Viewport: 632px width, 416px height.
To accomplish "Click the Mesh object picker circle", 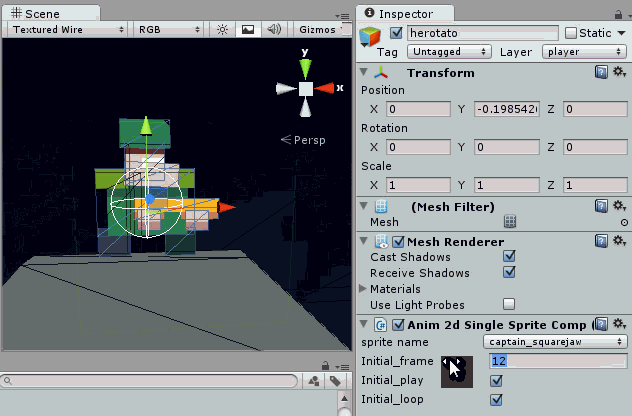I will [624, 222].
